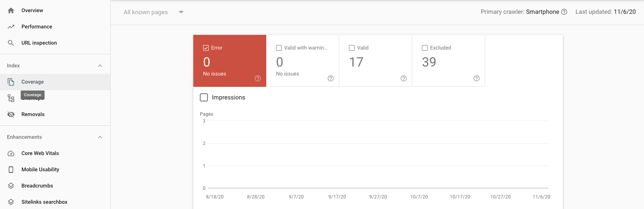
Task: Go to Breadcrumbs enhancement report
Action: click(37, 186)
